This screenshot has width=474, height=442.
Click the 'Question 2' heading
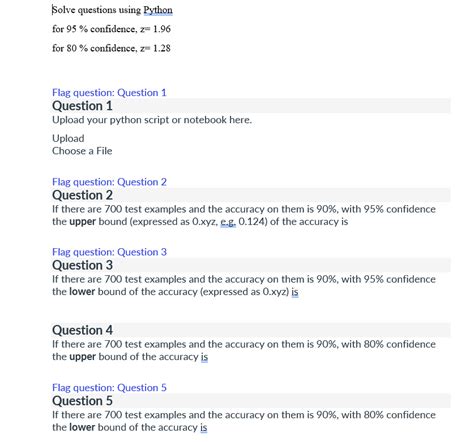[x=82, y=195]
